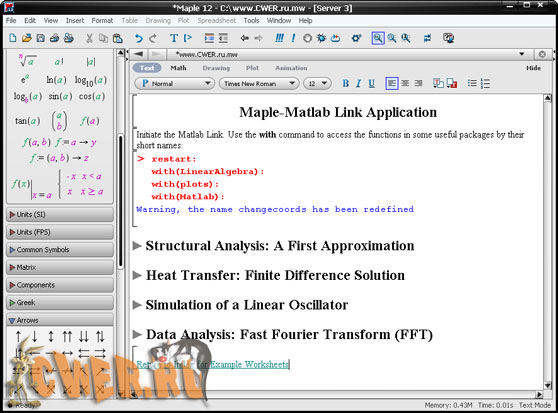
Task: Open Maple help icon
Action: pyautogui.click(x=448, y=38)
